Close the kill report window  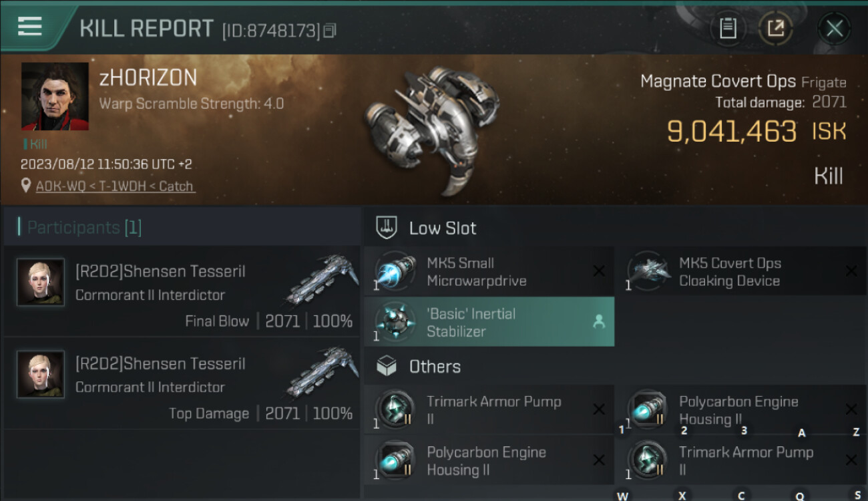(x=834, y=28)
